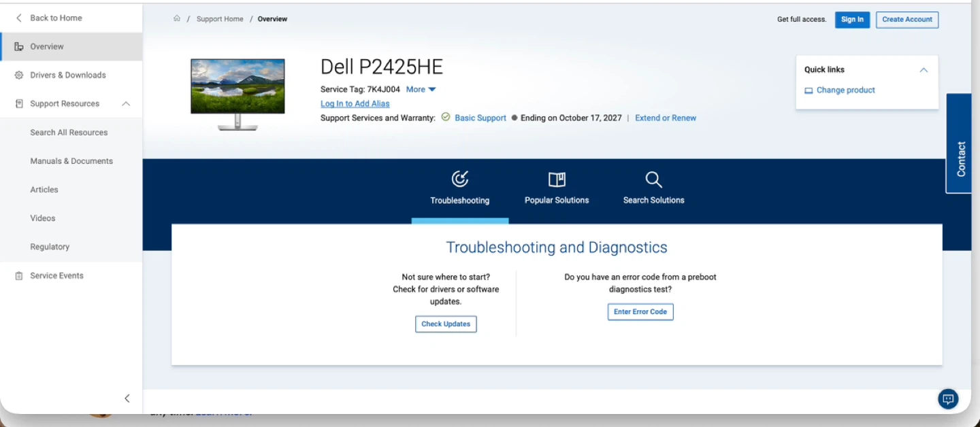Click the Create Account button
The image size is (980, 427).
(x=907, y=20)
